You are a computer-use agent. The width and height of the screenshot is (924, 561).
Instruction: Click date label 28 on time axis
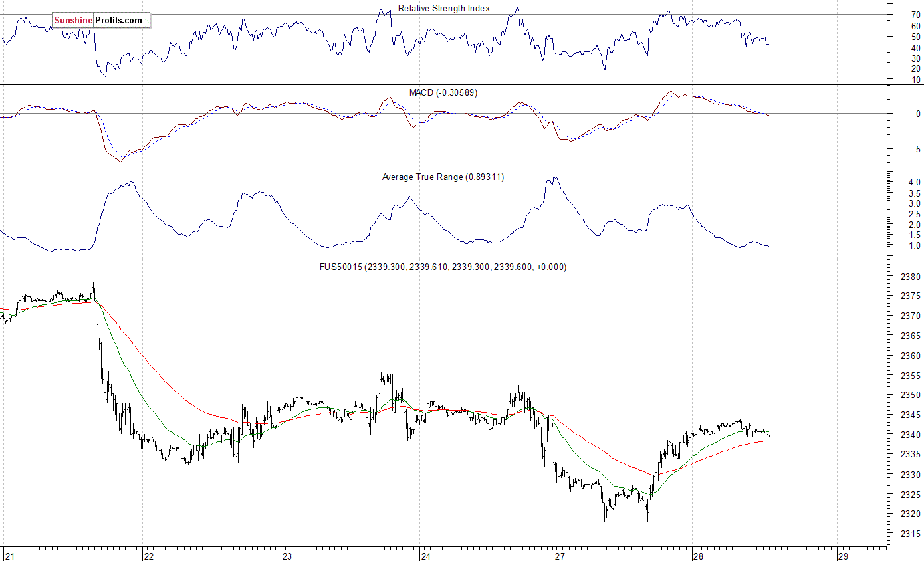pyautogui.click(x=698, y=556)
